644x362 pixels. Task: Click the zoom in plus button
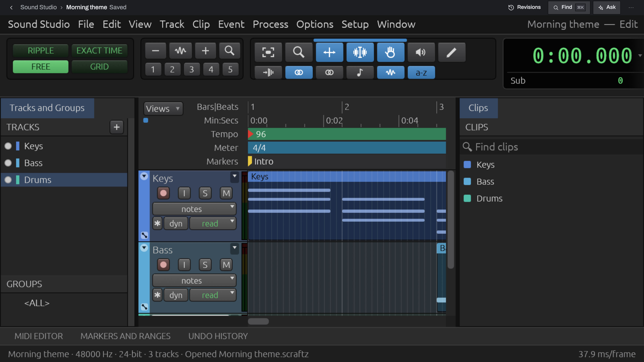(205, 51)
